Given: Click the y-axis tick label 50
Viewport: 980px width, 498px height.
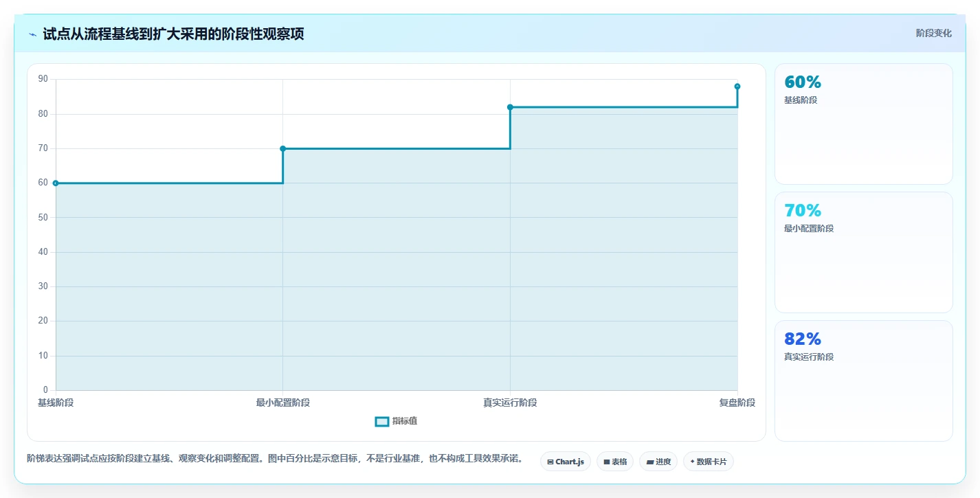Looking at the screenshot, I should pyautogui.click(x=43, y=218).
